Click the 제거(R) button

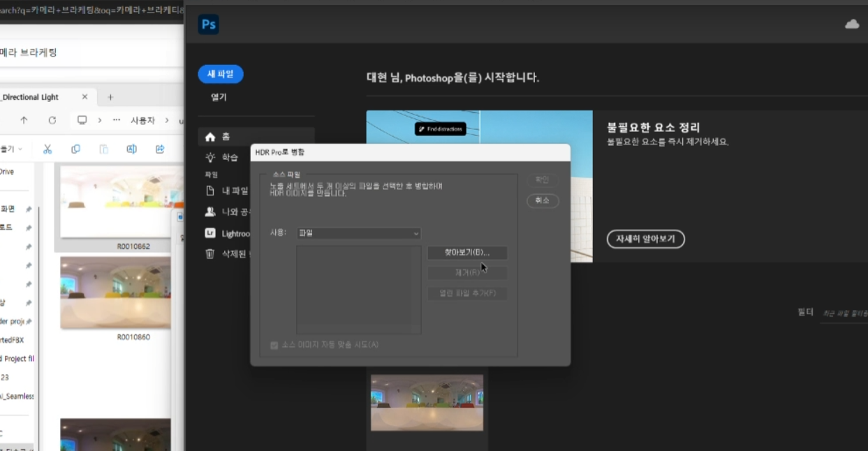tap(467, 272)
